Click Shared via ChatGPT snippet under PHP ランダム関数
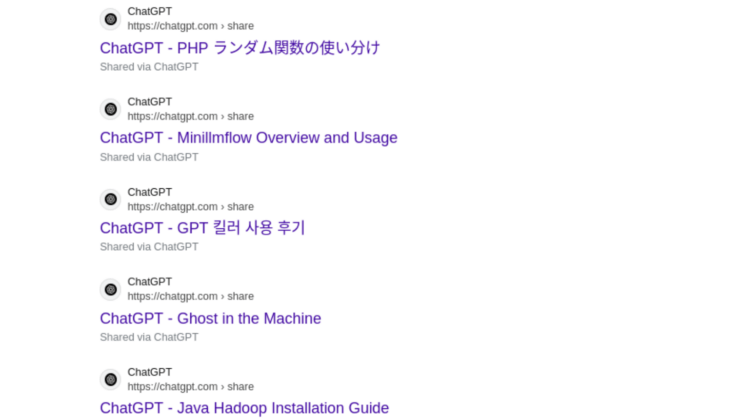The width and height of the screenshot is (740, 420). 149,67
